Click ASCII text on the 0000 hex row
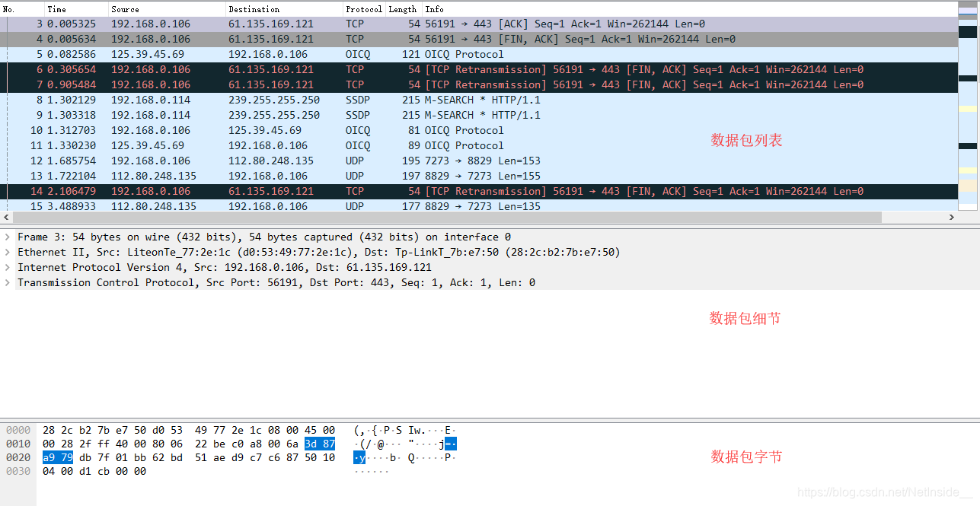This screenshot has width=980, height=506. [405, 431]
